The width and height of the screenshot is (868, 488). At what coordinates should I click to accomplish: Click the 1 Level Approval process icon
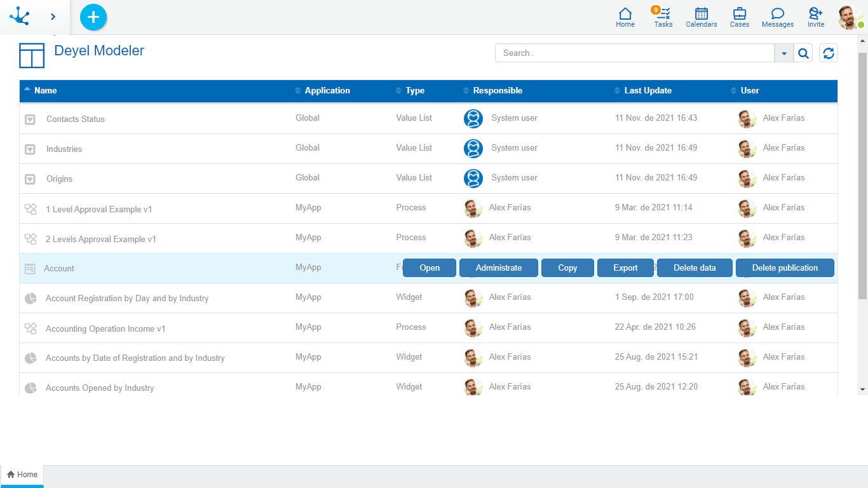pos(31,209)
